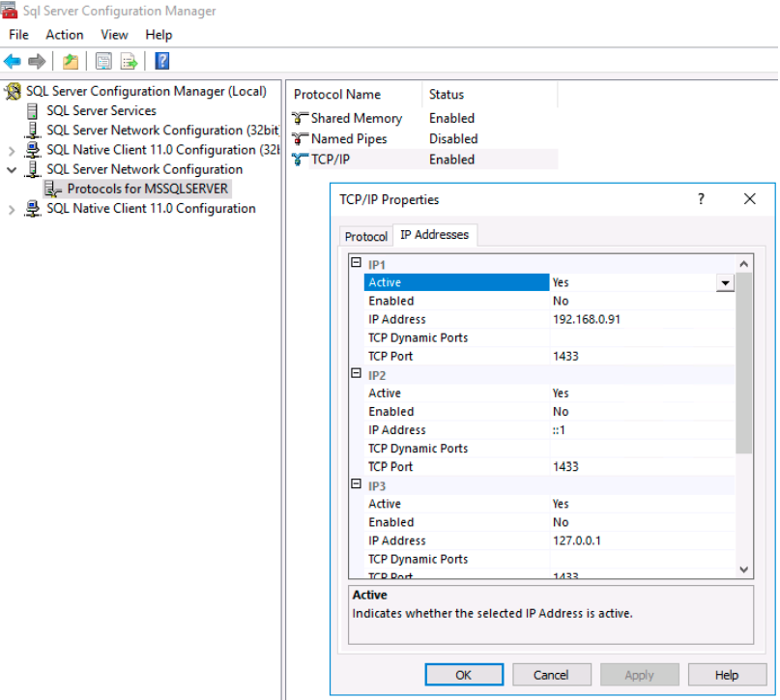780x700 pixels.
Task: Select the IP3 Enabled value field
Action: (642, 522)
